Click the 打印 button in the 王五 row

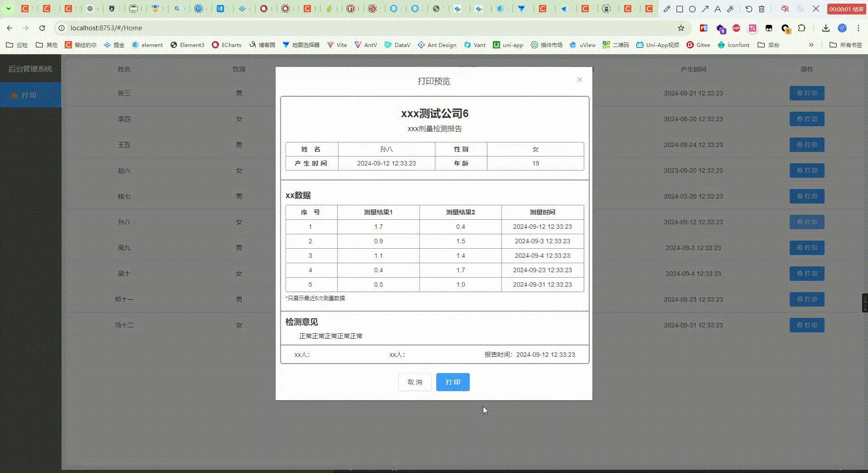(807, 145)
